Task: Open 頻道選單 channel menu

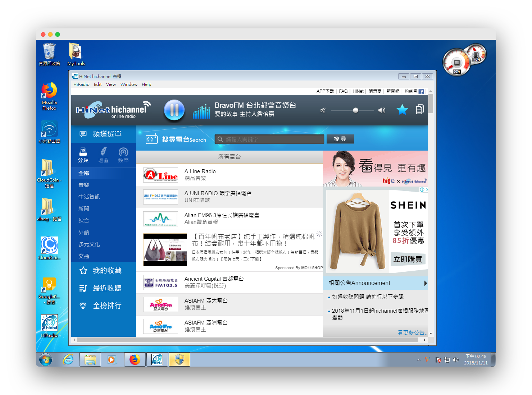Action: pos(104,134)
